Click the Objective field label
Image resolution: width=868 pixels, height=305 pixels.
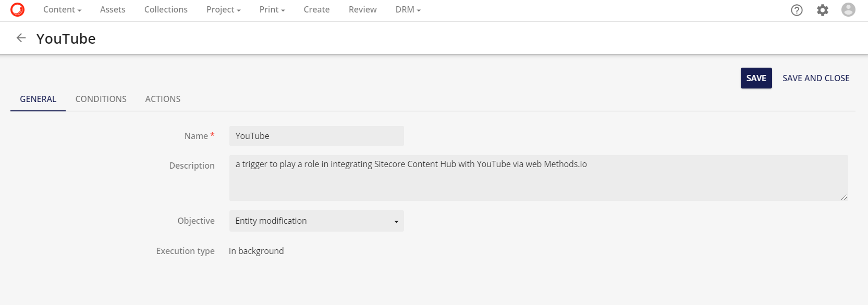[x=196, y=221]
